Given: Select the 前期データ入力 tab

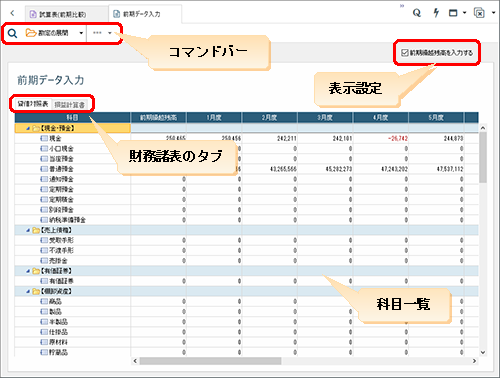Looking at the screenshot, I should (x=145, y=14).
